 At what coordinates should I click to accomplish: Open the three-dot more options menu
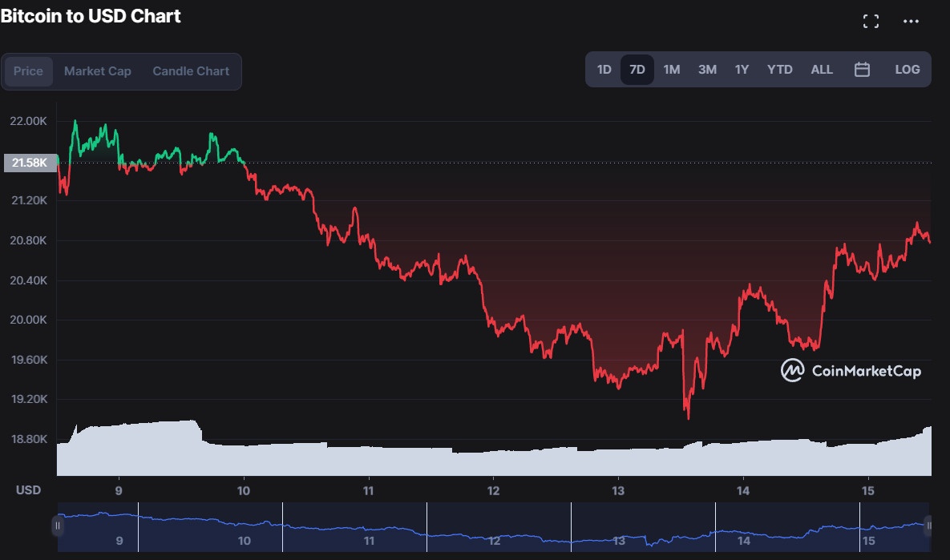tap(911, 22)
